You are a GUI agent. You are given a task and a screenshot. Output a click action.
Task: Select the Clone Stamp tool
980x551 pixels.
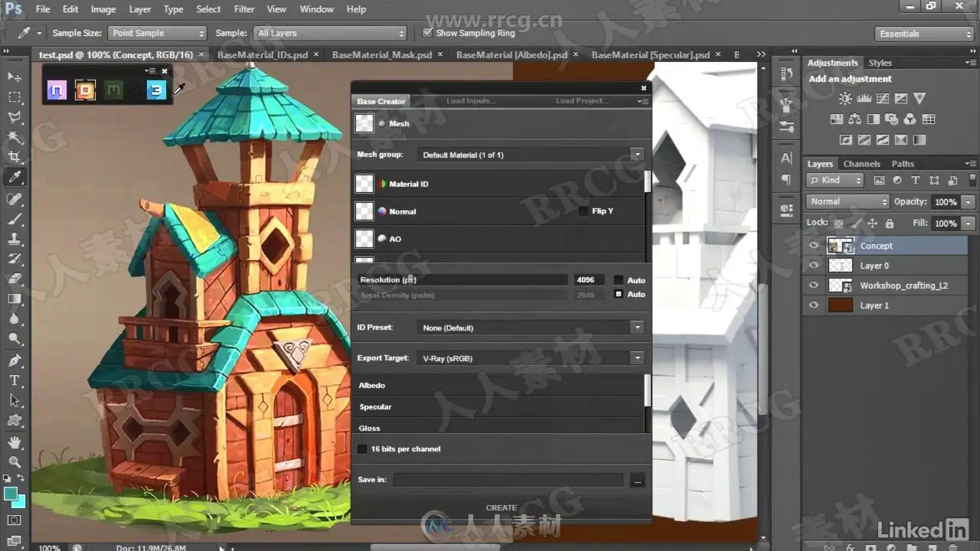tap(14, 239)
